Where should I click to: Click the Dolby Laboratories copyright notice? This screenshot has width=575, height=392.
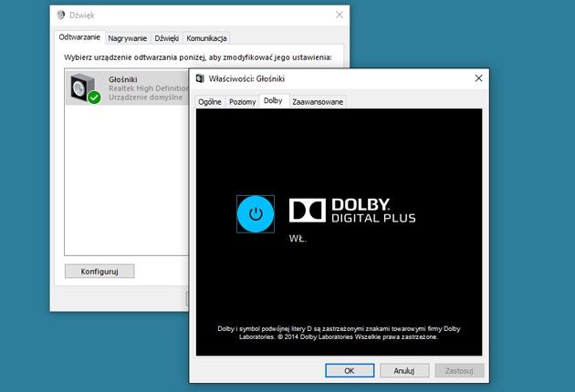[x=339, y=333]
